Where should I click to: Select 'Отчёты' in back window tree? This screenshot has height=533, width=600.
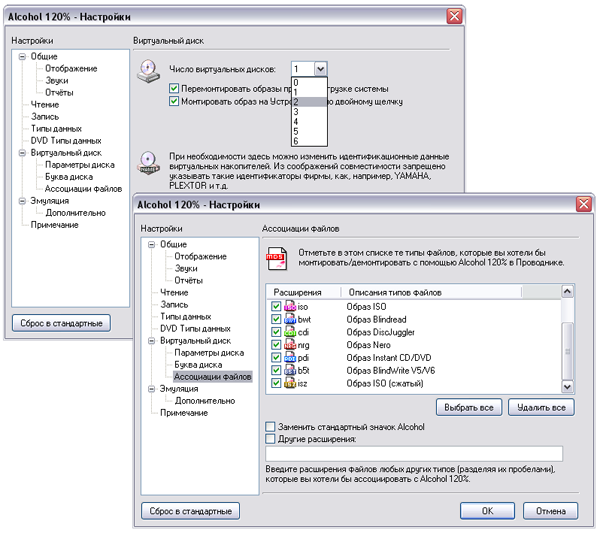point(59,93)
